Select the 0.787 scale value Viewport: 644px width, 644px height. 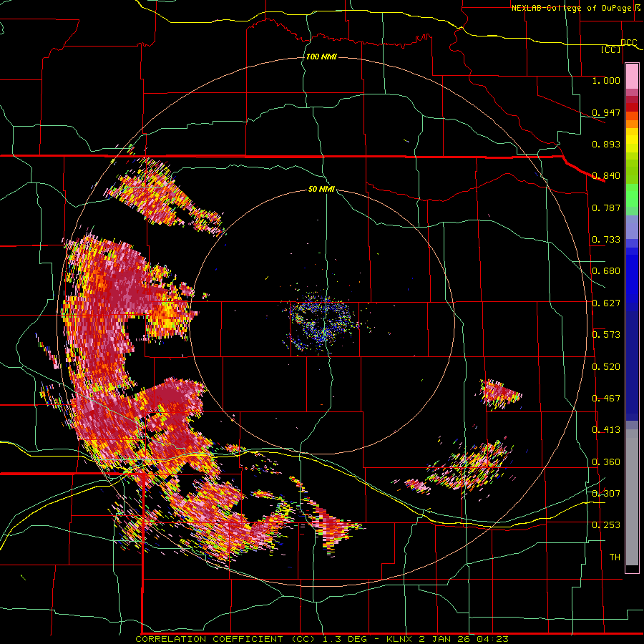click(606, 208)
